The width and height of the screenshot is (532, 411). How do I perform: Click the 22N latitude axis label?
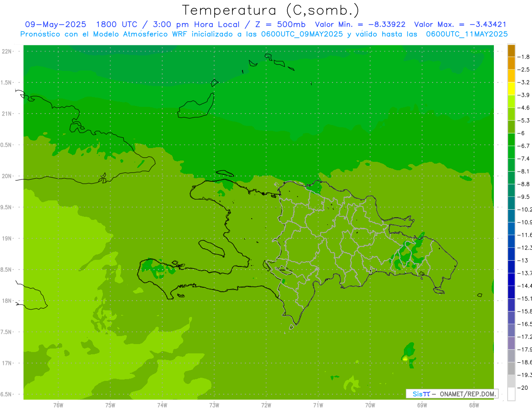pyautogui.click(x=7, y=51)
